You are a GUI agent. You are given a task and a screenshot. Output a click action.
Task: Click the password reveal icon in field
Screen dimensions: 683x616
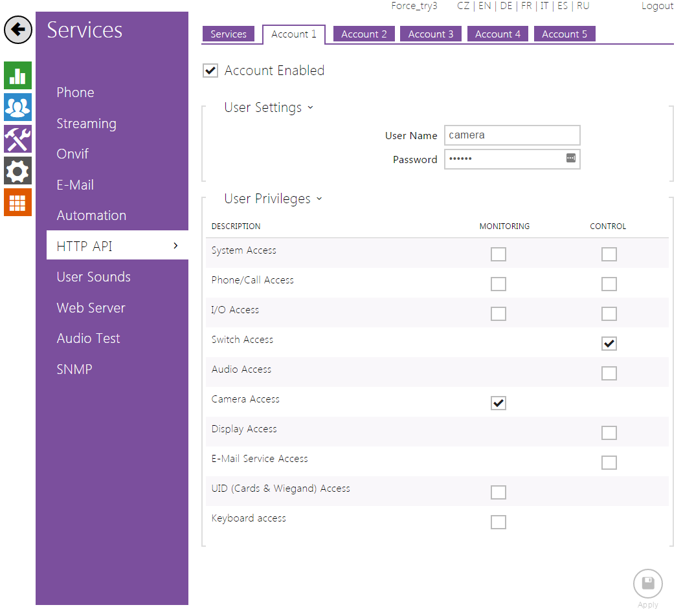pyautogui.click(x=570, y=159)
